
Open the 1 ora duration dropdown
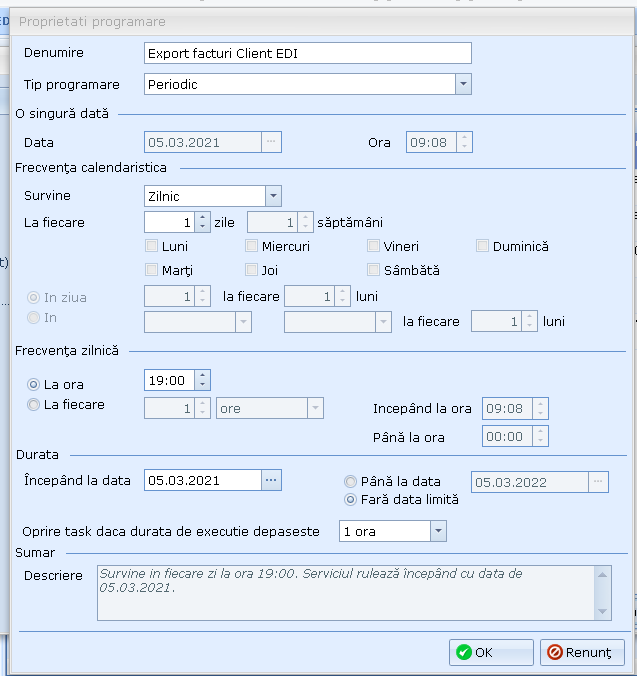coord(438,531)
